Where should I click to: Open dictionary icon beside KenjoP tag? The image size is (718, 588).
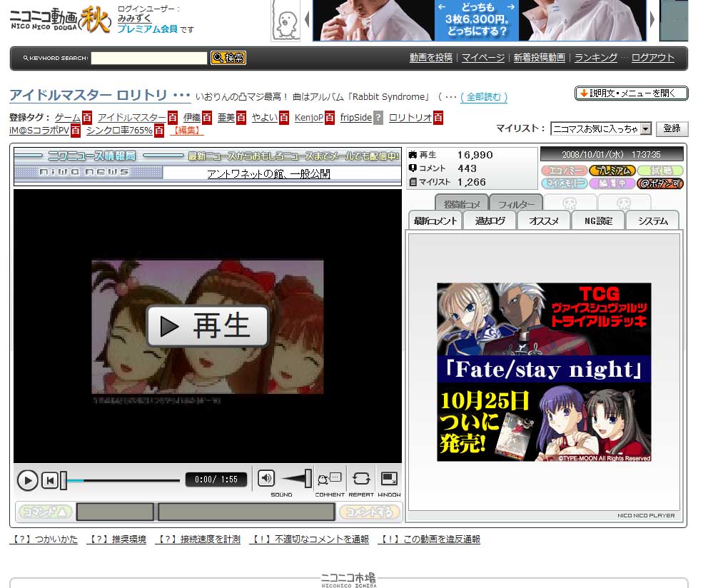coord(329,118)
